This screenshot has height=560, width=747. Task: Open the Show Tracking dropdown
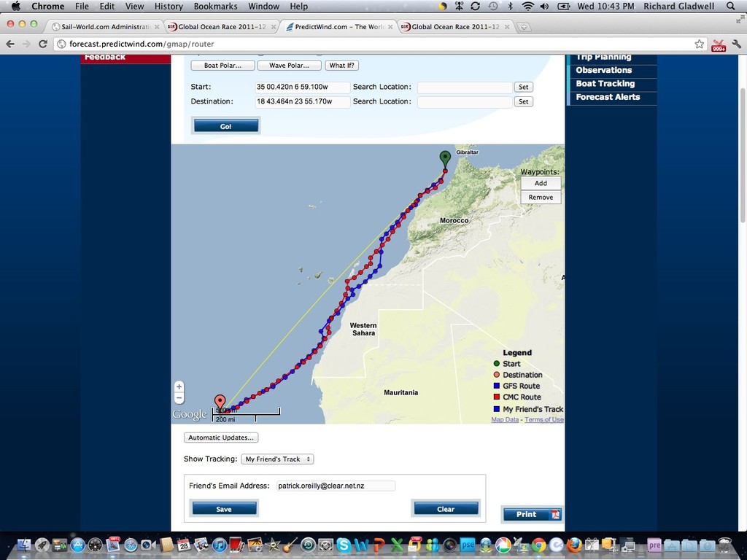277,459
